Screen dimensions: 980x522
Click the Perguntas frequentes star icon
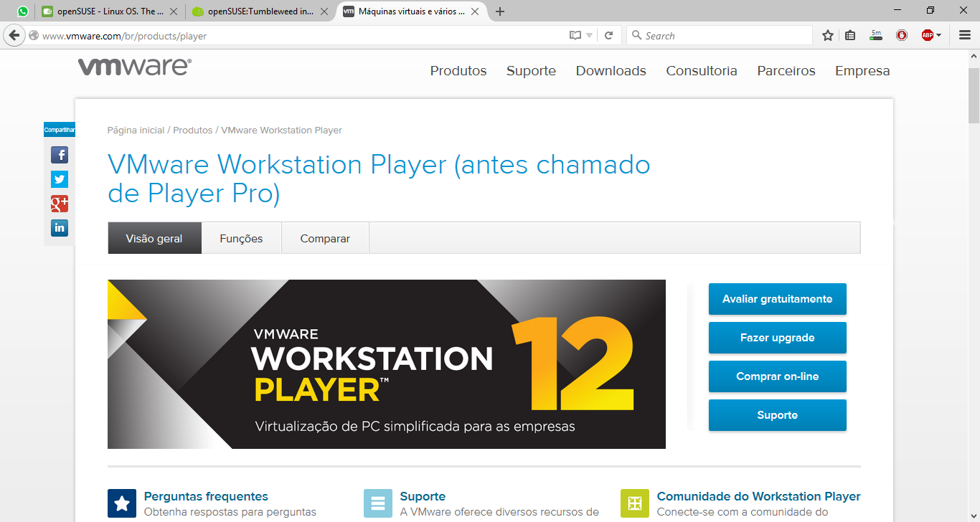tap(122, 503)
